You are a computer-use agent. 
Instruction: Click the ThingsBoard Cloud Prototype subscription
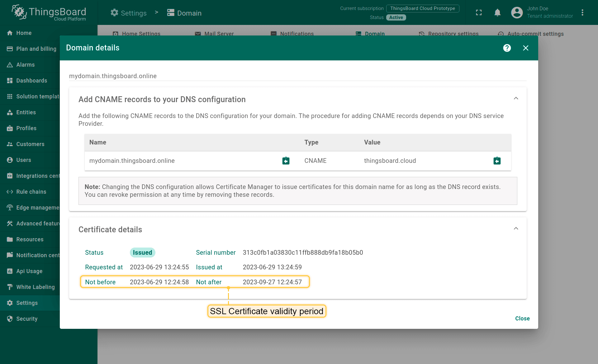tap(422, 8)
